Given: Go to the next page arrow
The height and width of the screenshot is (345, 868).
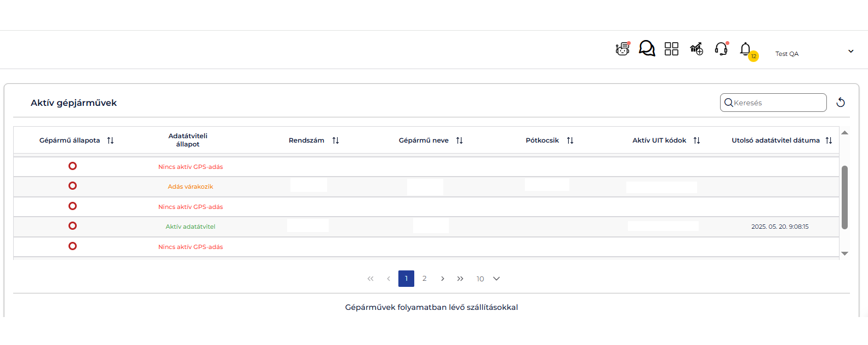Looking at the screenshot, I should [442, 279].
